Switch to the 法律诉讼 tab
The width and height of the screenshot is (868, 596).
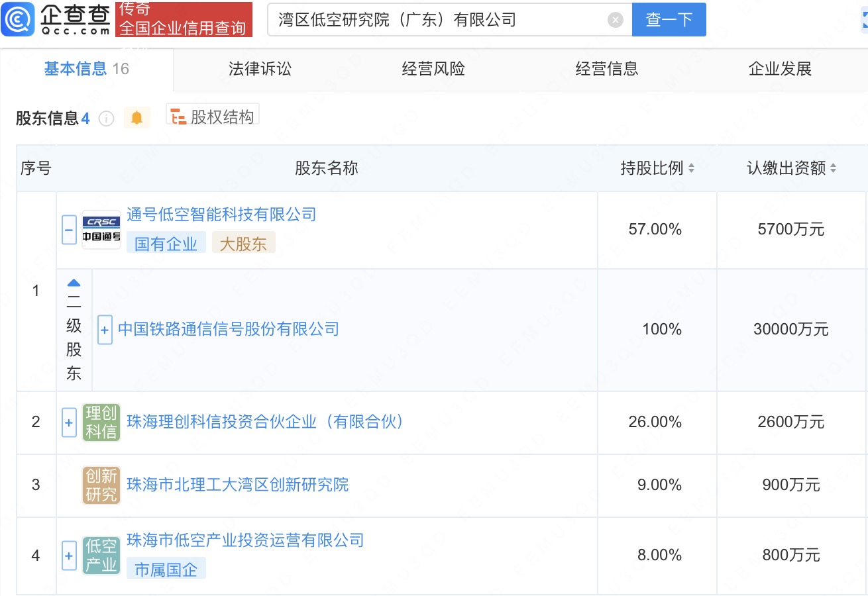260,69
